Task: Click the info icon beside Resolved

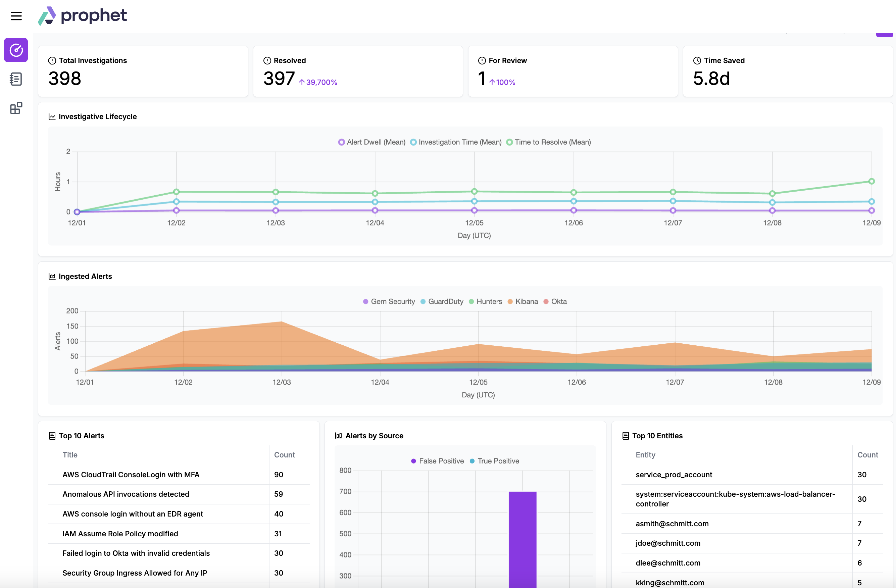Action: click(x=267, y=61)
